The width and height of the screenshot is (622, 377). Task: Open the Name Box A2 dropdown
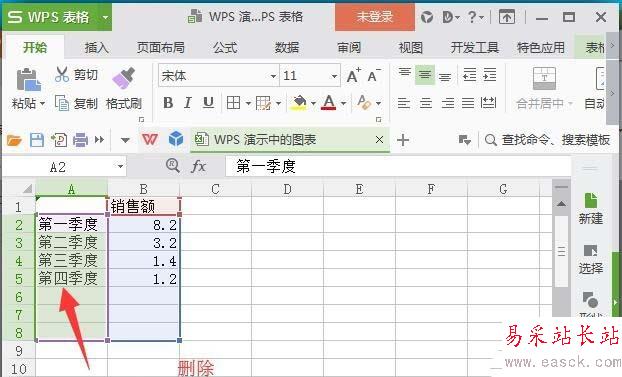(x=120, y=167)
